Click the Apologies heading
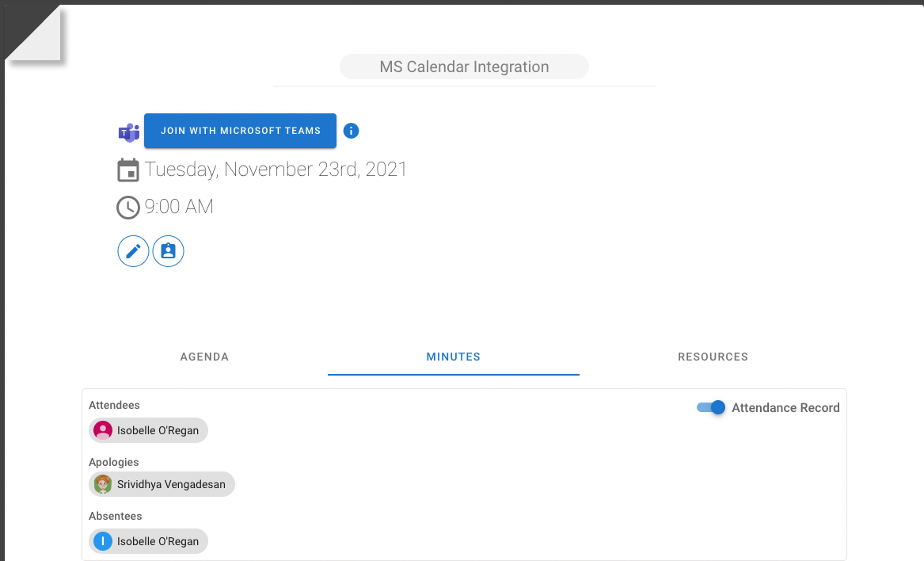This screenshot has height=561, width=924. (x=114, y=463)
